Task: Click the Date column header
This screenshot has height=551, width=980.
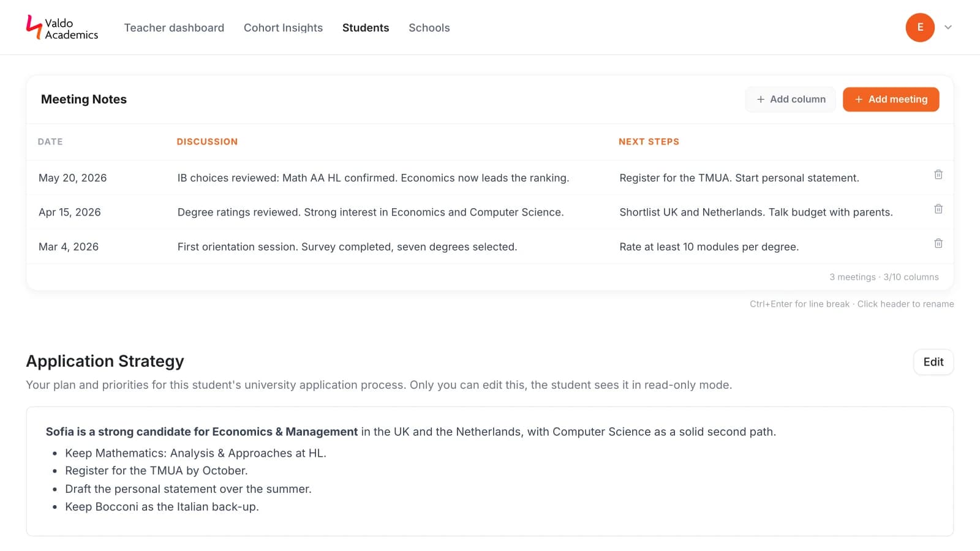Action: tap(50, 141)
